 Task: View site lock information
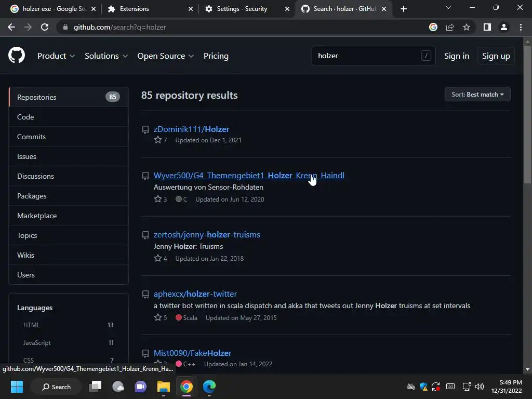pyautogui.click(x=65, y=27)
